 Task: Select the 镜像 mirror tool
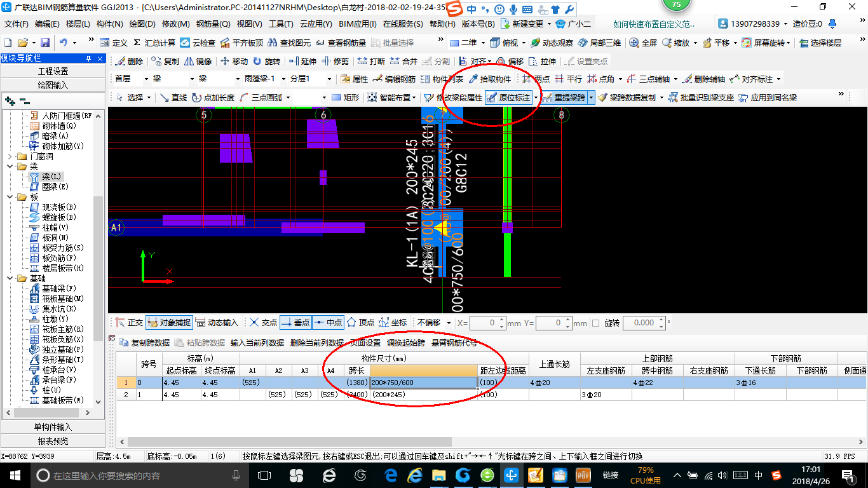[198, 61]
